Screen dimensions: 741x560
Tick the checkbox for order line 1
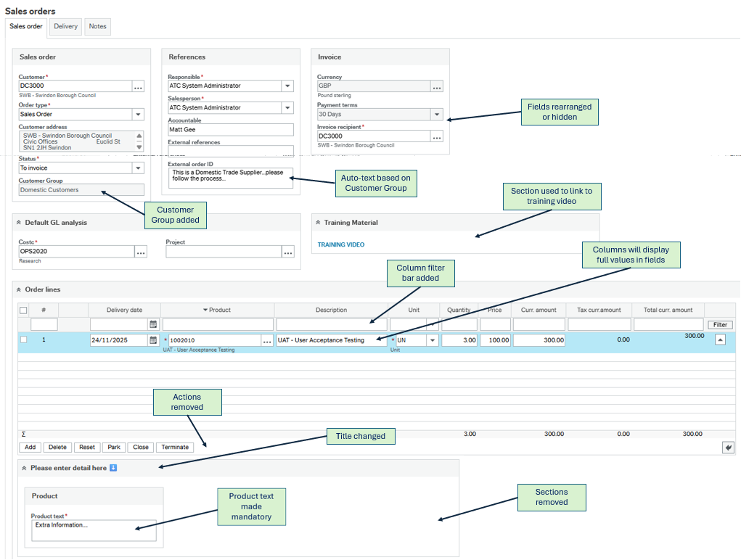(23, 339)
